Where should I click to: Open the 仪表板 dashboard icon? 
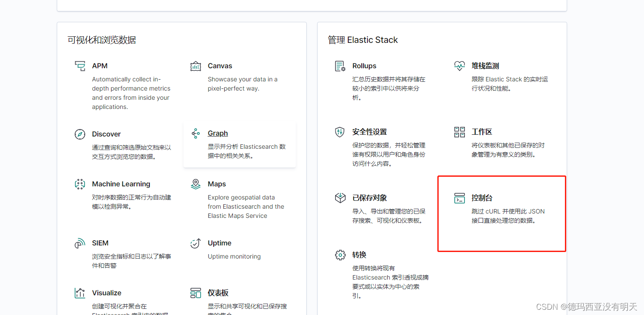click(196, 293)
